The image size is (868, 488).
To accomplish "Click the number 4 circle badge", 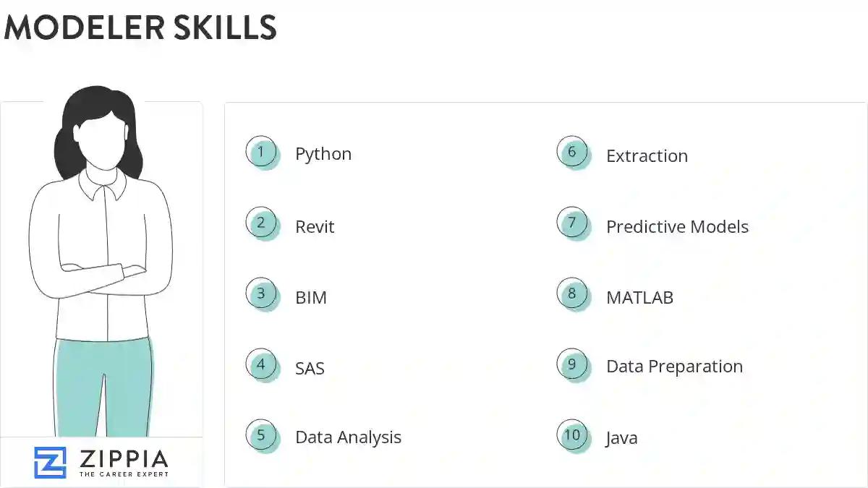I will pyautogui.click(x=262, y=365).
